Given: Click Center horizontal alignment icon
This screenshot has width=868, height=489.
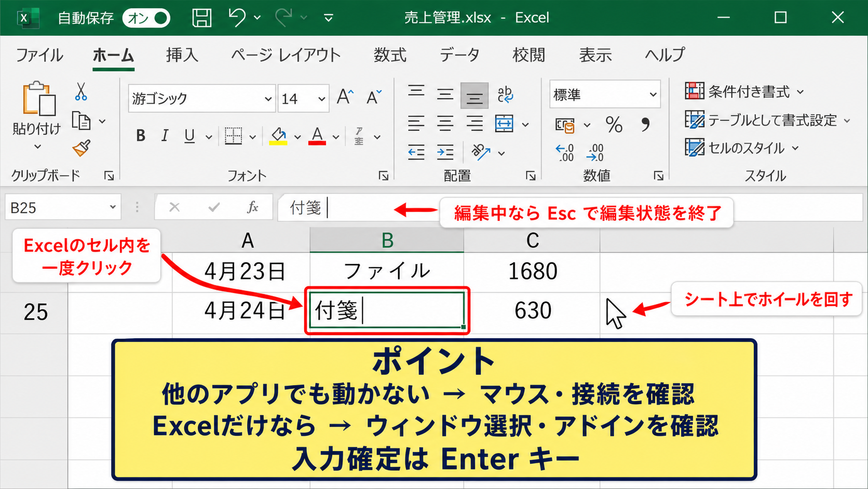Looking at the screenshot, I should coord(445,124).
